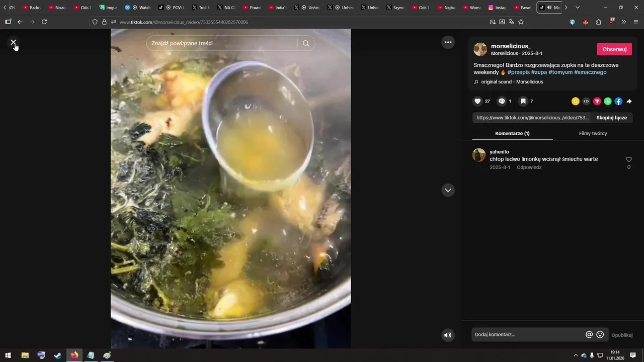This screenshot has width=644, height=362.
Task: Open the browser extensions puzzle icon
Action: coord(598,22)
